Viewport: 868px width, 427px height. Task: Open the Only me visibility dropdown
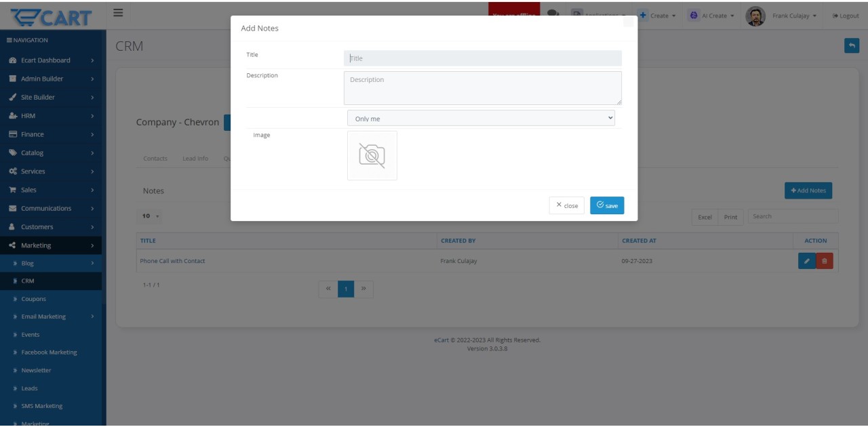(x=481, y=118)
